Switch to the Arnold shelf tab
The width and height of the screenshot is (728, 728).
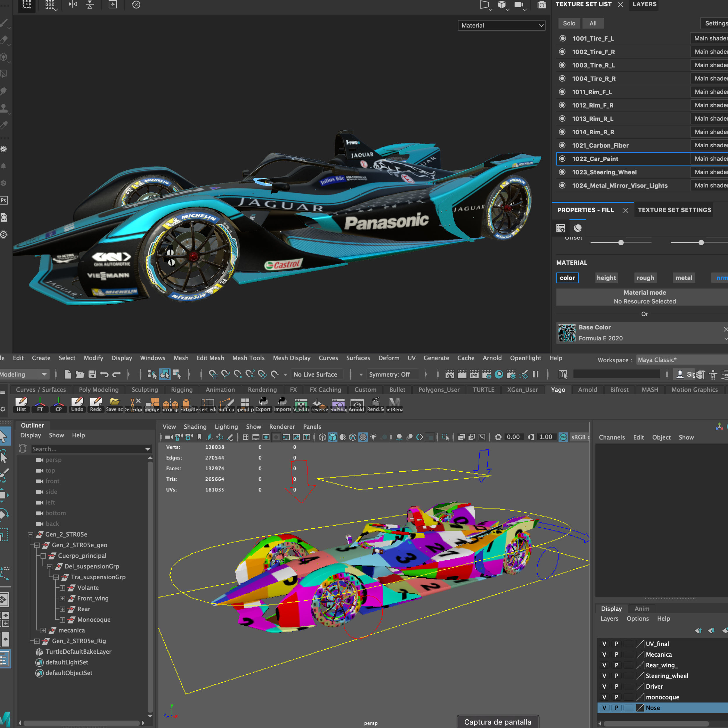pyautogui.click(x=587, y=390)
